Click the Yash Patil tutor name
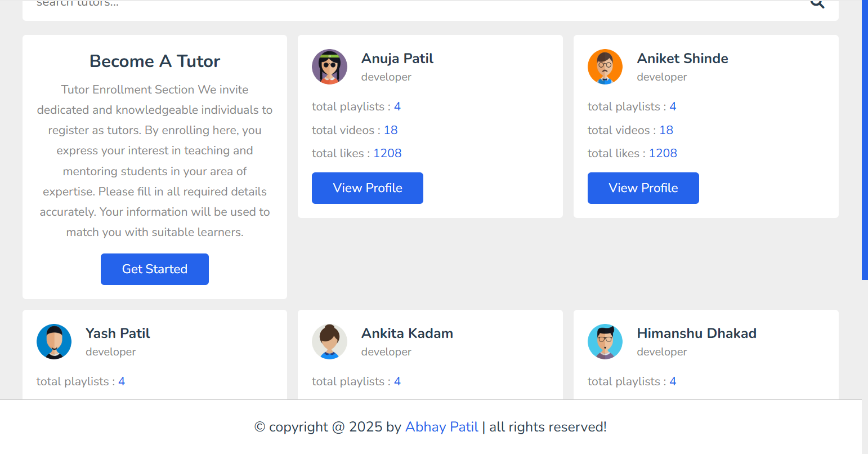Image resolution: width=868 pixels, height=454 pixels. 118,333
